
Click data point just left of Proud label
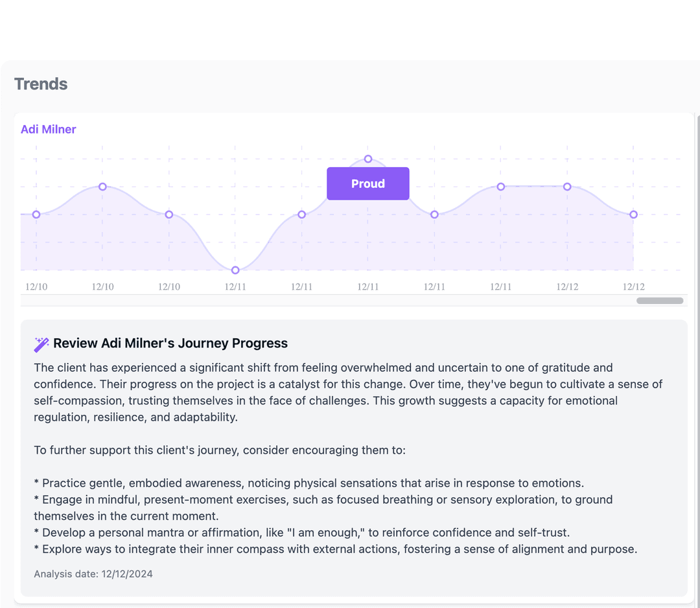[301, 215]
